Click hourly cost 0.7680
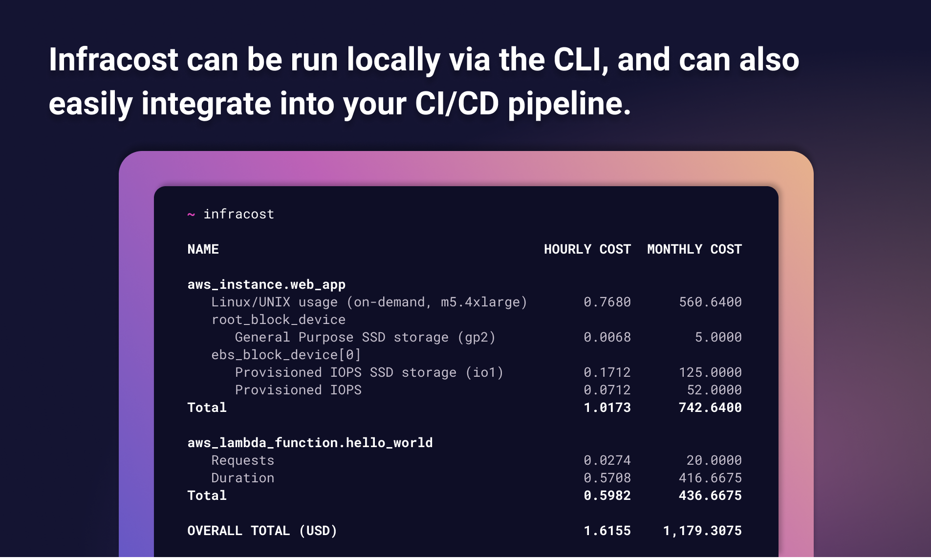 607,302
